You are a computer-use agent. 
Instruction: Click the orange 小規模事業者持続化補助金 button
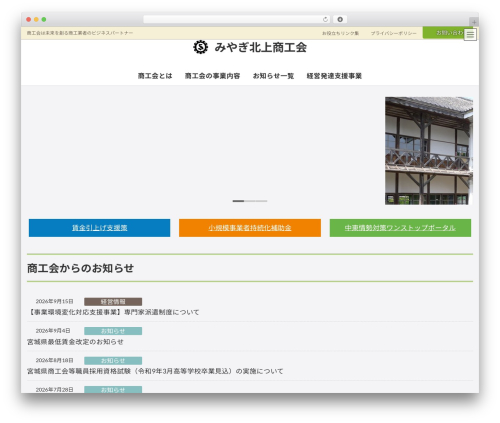pyautogui.click(x=250, y=228)
